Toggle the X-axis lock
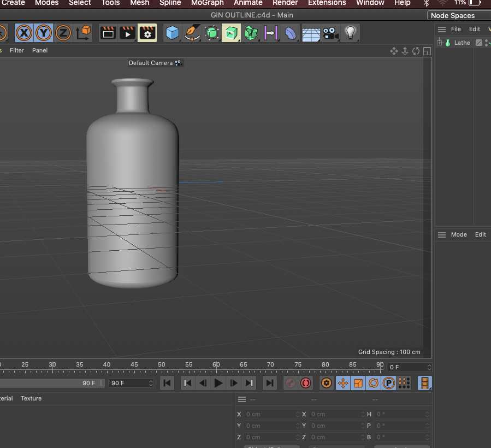This screenshot has height=448, width=491. coord(23,33)
